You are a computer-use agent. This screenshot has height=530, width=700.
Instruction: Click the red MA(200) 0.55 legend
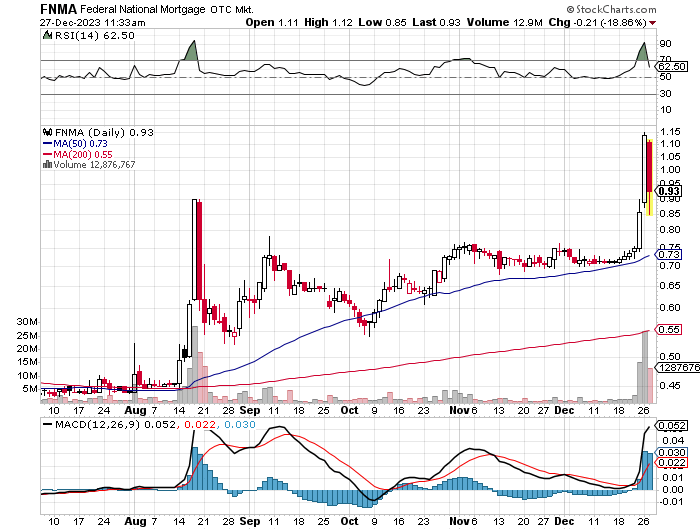click(78, 154)
